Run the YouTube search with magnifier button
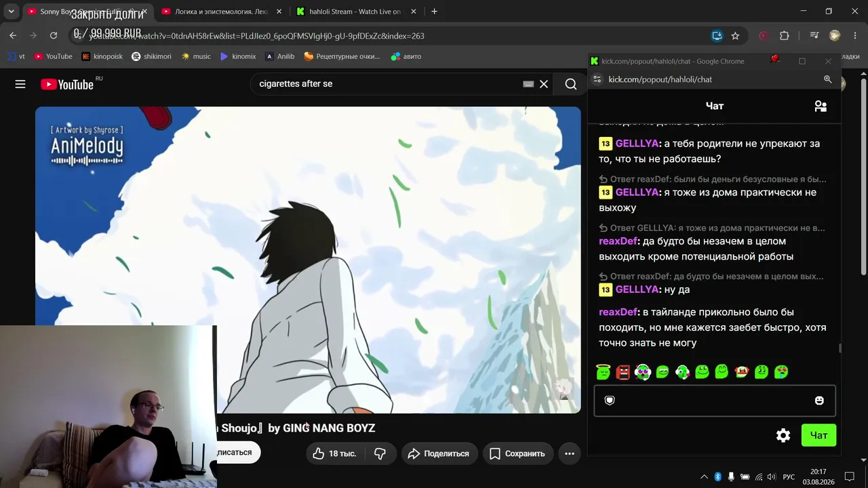 pos(571,84)
